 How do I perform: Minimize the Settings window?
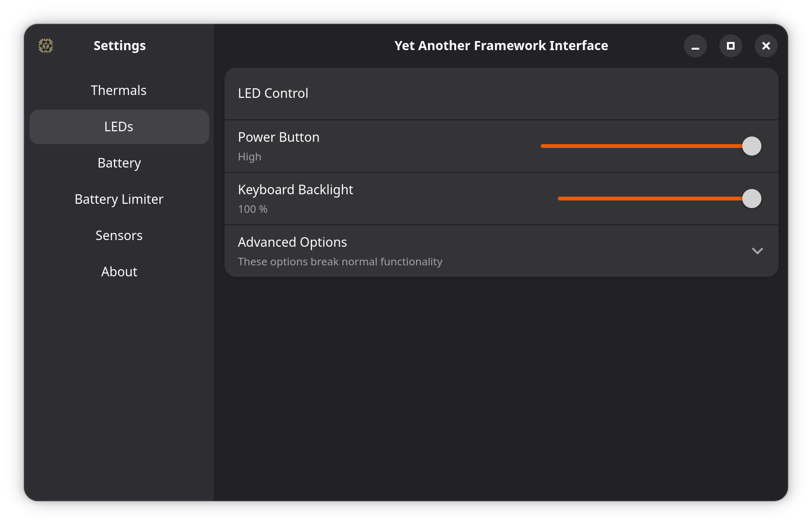(x=695, y=46)
